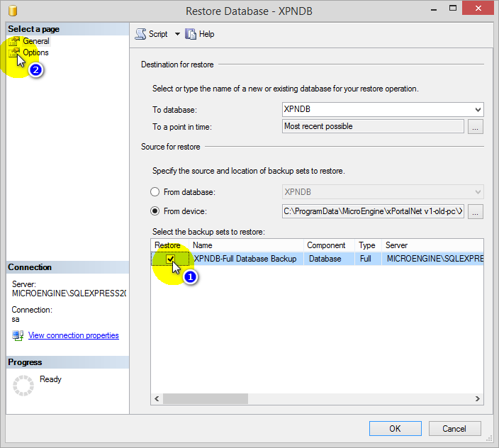Click the OK button

(x=395, y=428)
